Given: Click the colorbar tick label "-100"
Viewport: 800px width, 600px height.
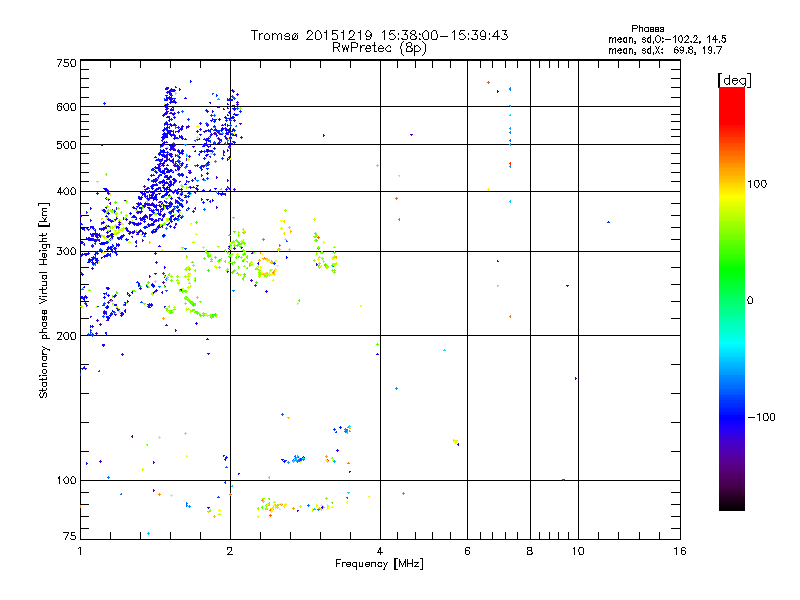Looking at the screenshot, I should (x=761, y=417).
